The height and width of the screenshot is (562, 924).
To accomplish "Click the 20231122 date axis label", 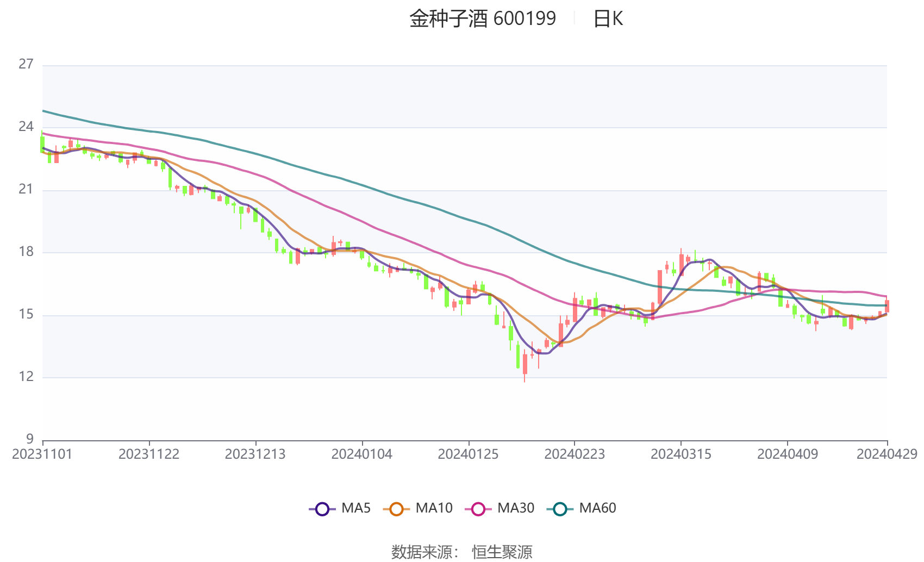I will point(149,454).
